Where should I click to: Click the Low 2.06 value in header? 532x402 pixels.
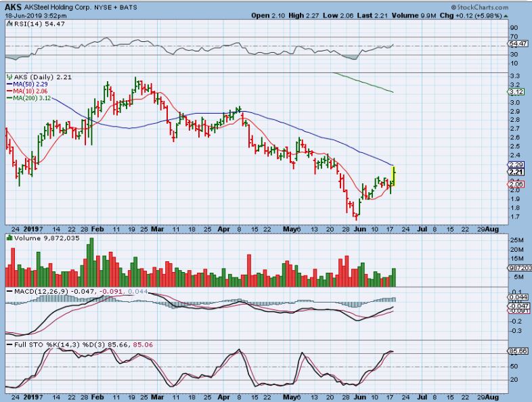(338, 16)
